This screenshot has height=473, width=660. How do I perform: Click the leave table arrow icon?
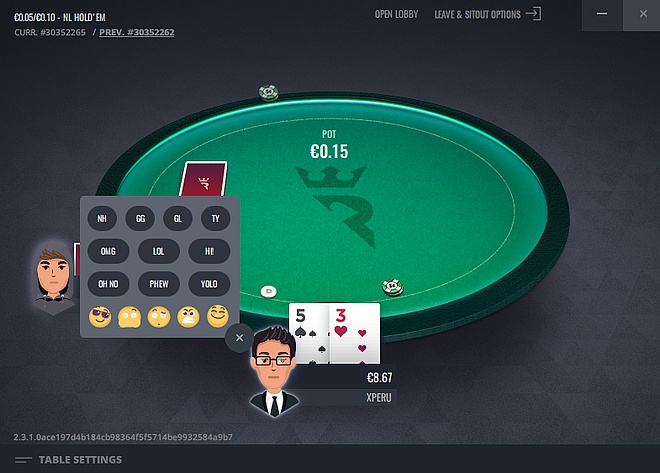coord(533,14)
